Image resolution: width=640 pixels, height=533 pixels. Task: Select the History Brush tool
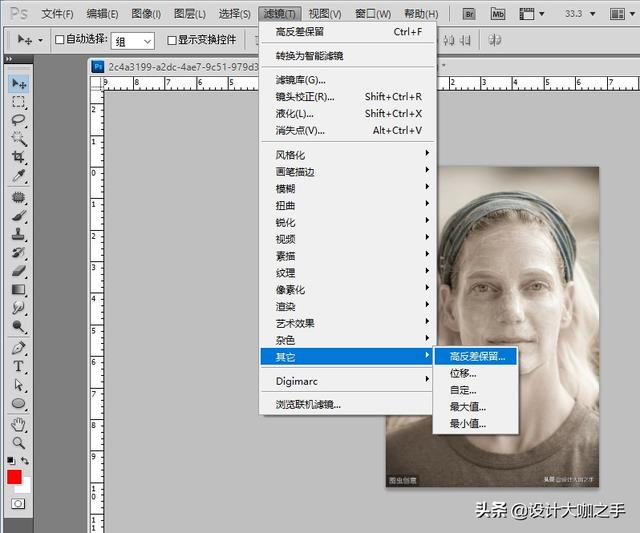point(18,253)
